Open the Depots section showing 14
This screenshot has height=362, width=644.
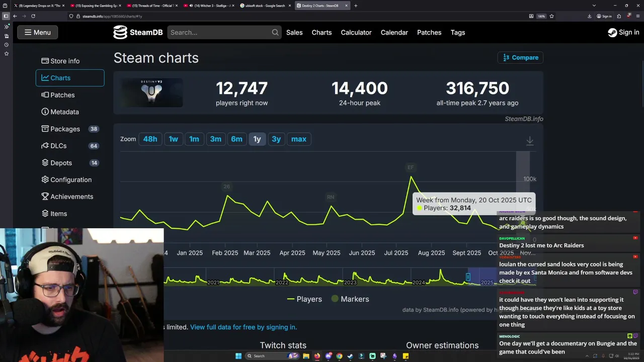(69, 162)
